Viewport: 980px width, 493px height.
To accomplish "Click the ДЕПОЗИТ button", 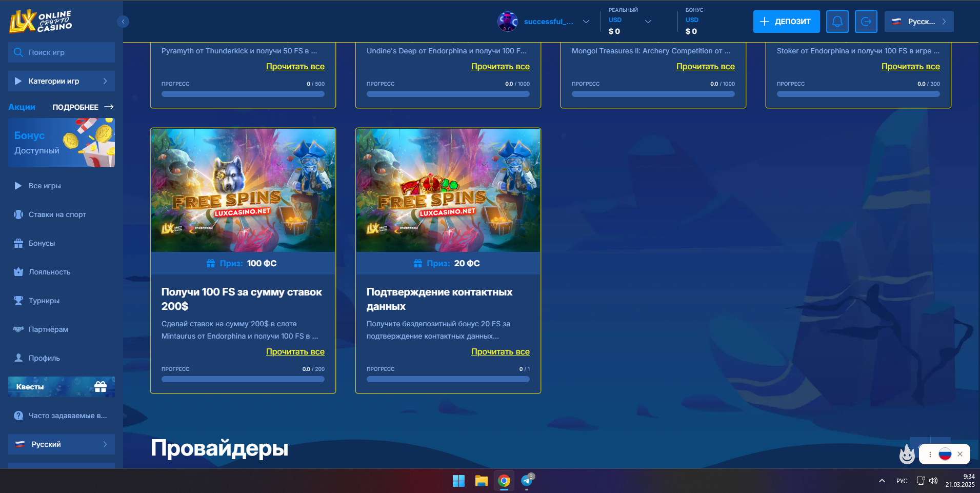I will (x=787, y=22).
